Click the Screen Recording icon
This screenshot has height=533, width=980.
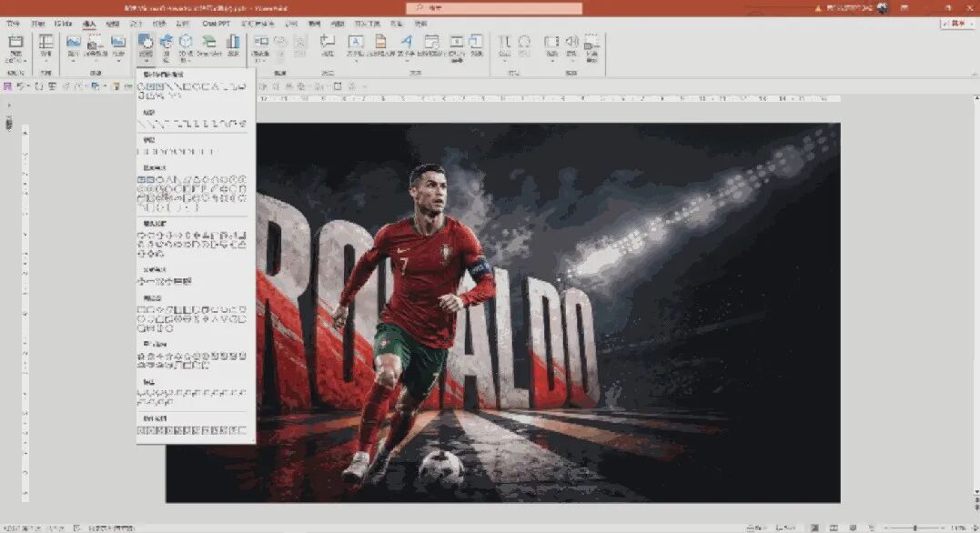[x=591, y=43]
